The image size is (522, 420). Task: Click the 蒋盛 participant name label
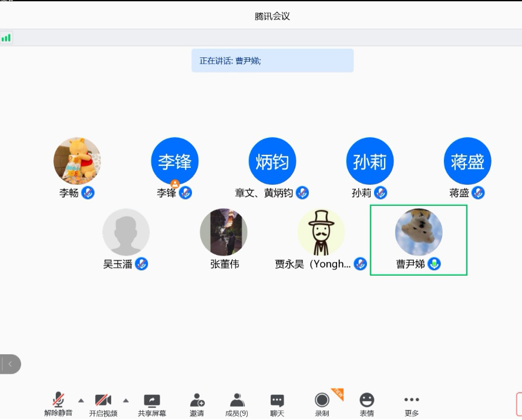(459, 193)
